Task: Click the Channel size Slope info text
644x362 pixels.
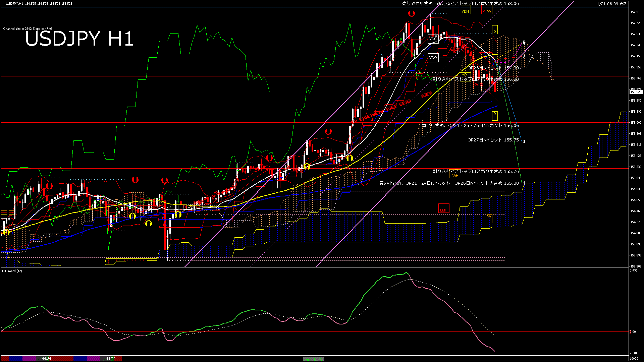Action: coord(28,29)
